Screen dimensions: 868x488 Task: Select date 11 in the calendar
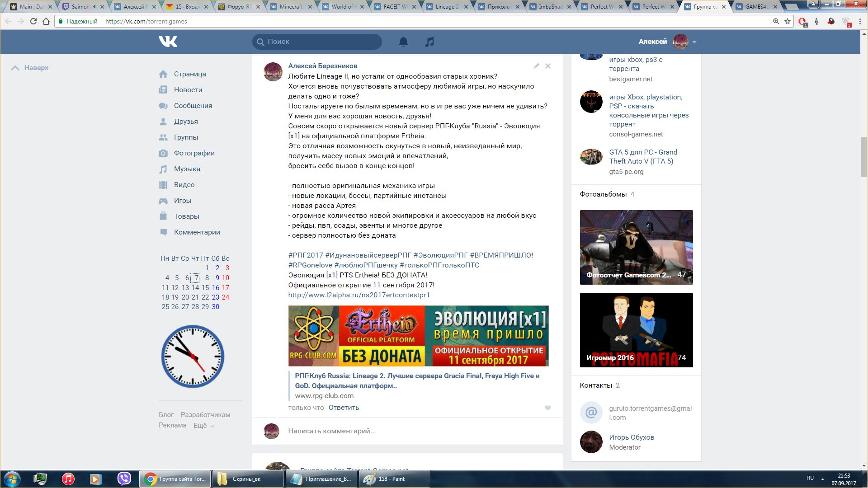pos(165,288)
